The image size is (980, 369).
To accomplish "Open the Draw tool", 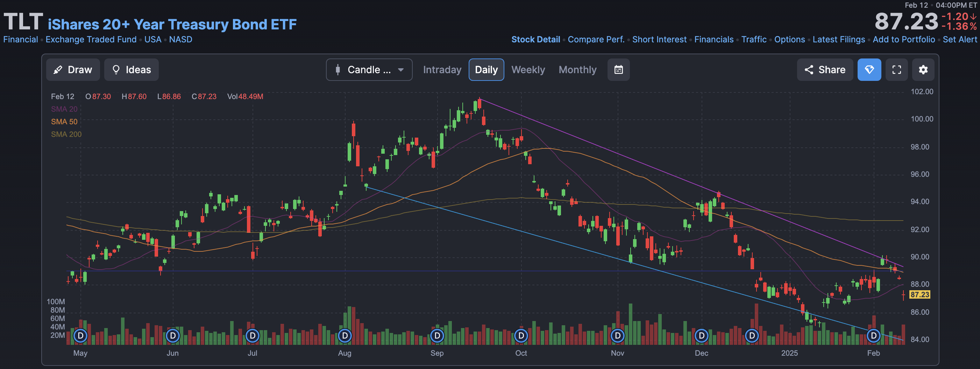I will [73, 70].
